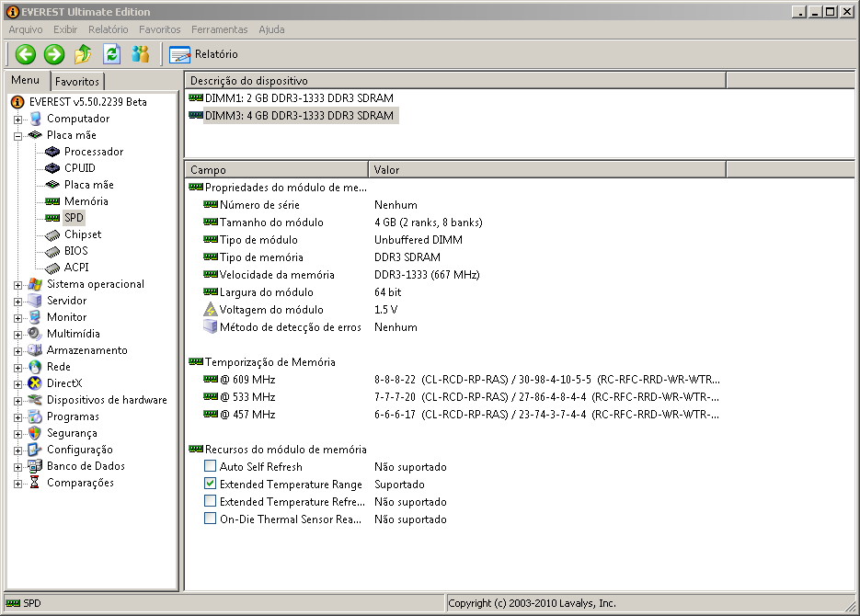Open the Favoritos menu in menu bar
860x616 pixels.
click(160, 29)
